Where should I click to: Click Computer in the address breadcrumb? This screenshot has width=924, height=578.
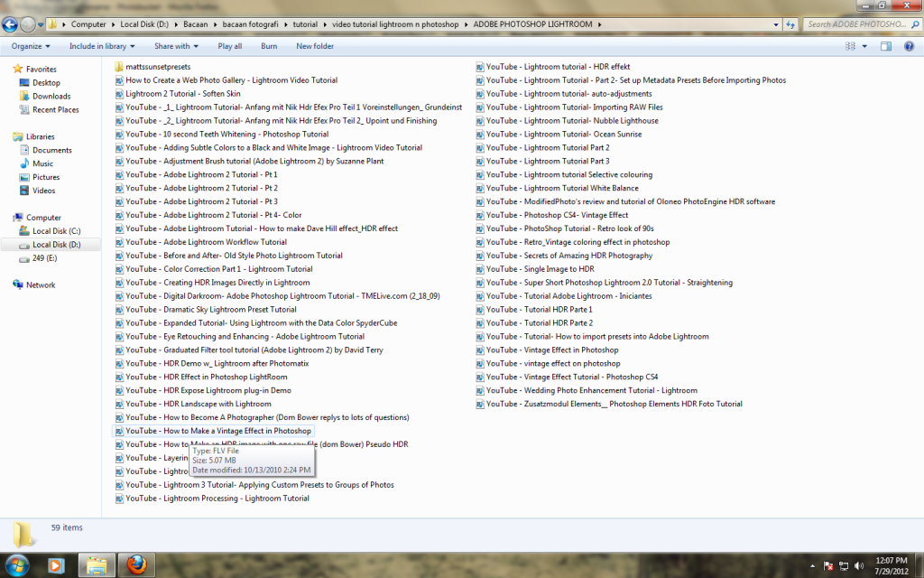coord(88,24)
